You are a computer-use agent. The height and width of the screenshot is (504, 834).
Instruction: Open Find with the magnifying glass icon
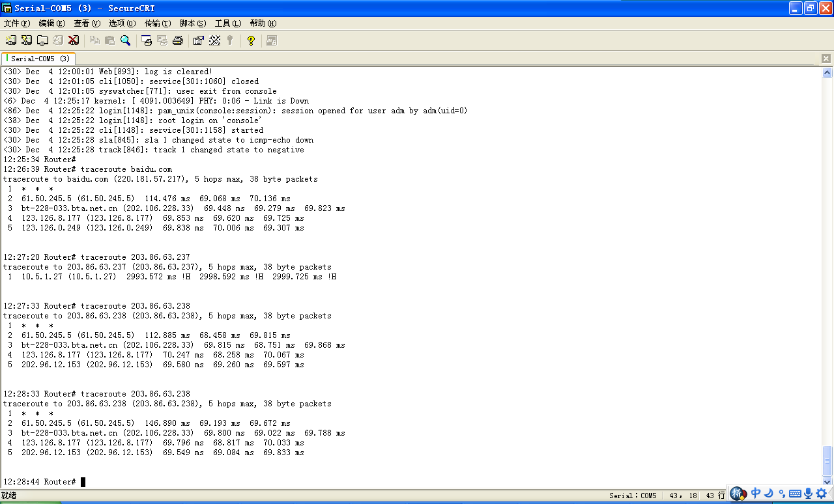pyautogui.click(x=126, y=40)
